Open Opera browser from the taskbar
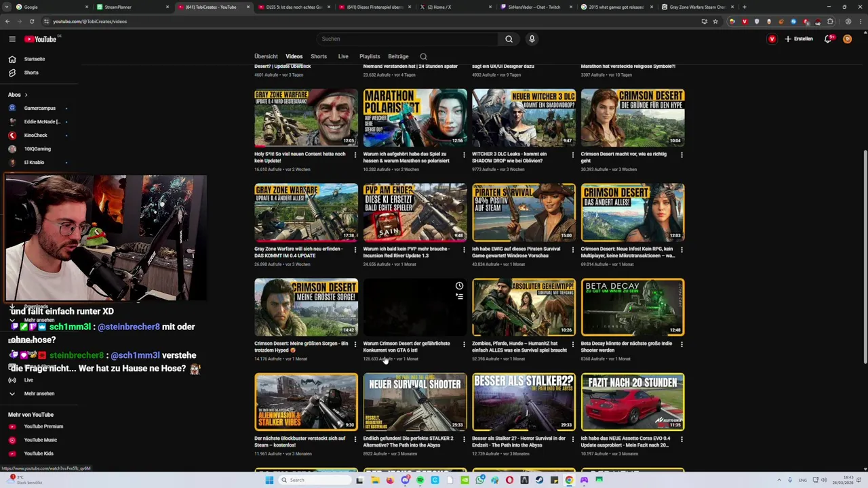 tap(509, 480)
